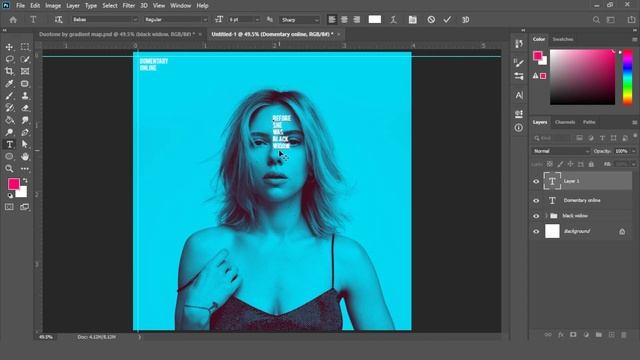Screen dimensions: 640x360
Task: Select the Clone Stamp tool
Action: pos(25,96)
